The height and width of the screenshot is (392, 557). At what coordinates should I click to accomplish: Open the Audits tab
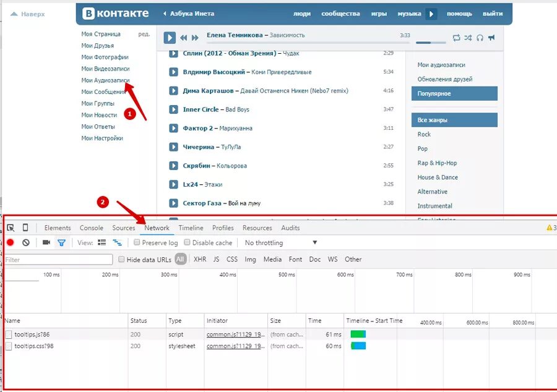[x=290, y=228]
